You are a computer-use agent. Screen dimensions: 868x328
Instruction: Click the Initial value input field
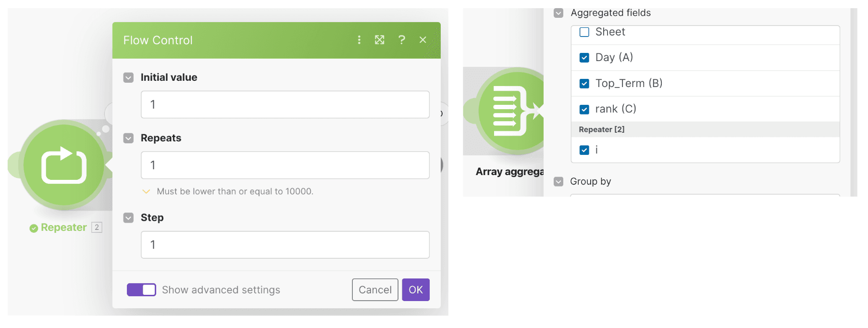tap(285, 104)
